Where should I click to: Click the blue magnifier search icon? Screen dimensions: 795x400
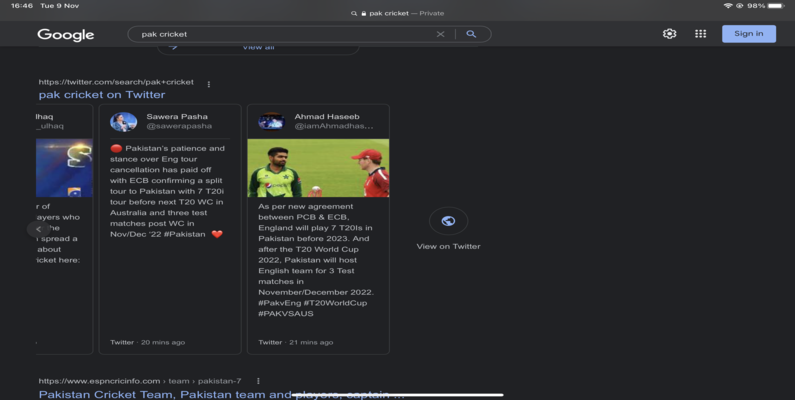471,34
